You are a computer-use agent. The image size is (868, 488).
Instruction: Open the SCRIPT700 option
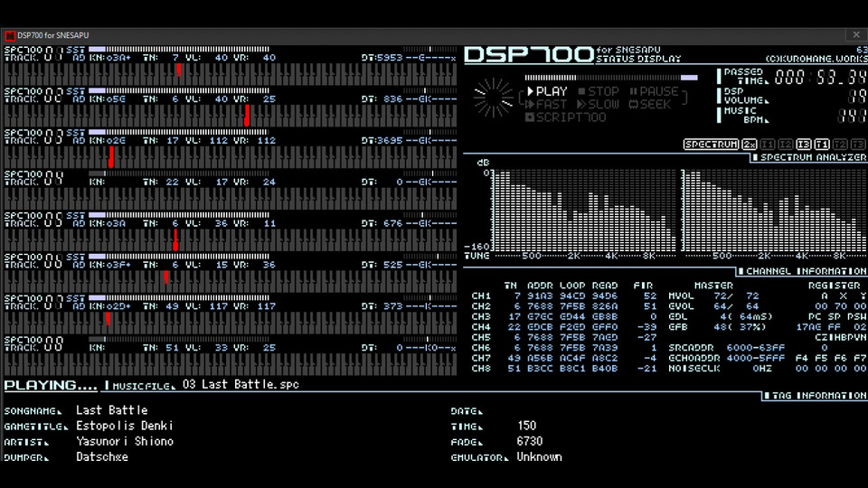565,117
